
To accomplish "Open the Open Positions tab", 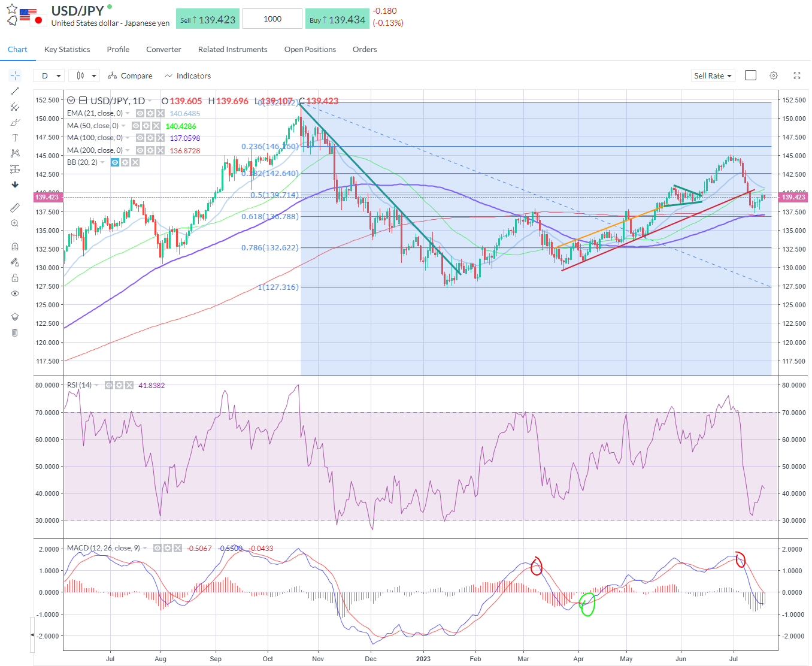I will click(310, 50).
